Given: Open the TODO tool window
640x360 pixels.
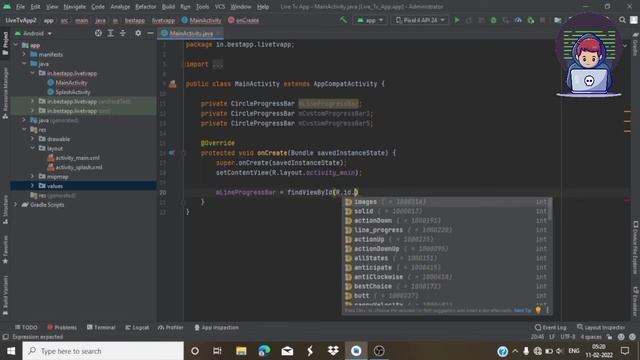Looking at the screenshot, I should 26,327.
